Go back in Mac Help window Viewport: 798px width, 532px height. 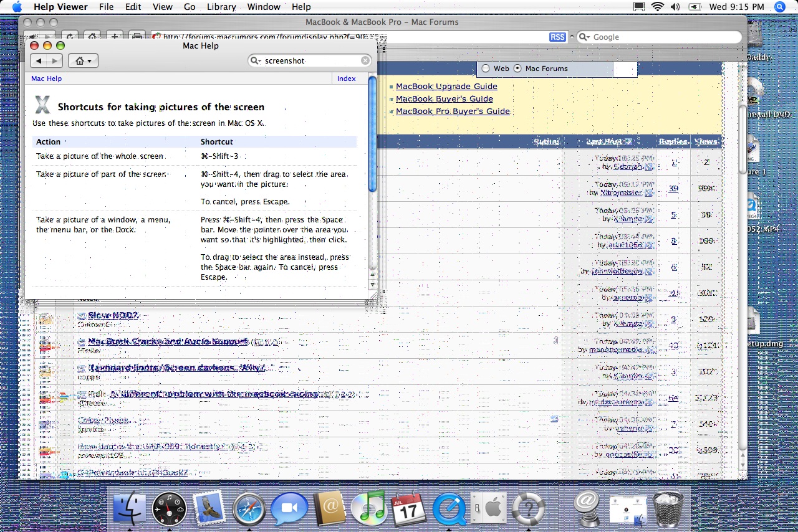[39, 60]
